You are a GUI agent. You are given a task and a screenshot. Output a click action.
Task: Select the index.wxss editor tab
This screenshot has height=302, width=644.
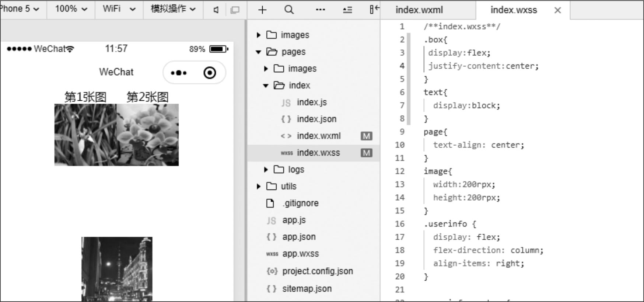[514, 10]
